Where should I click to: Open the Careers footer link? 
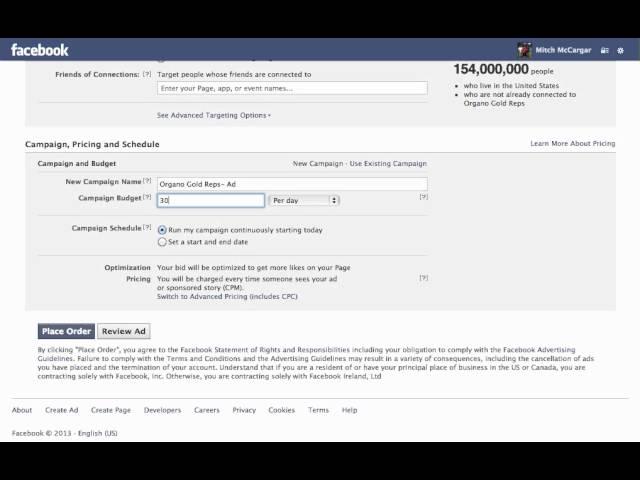[207, 410]
